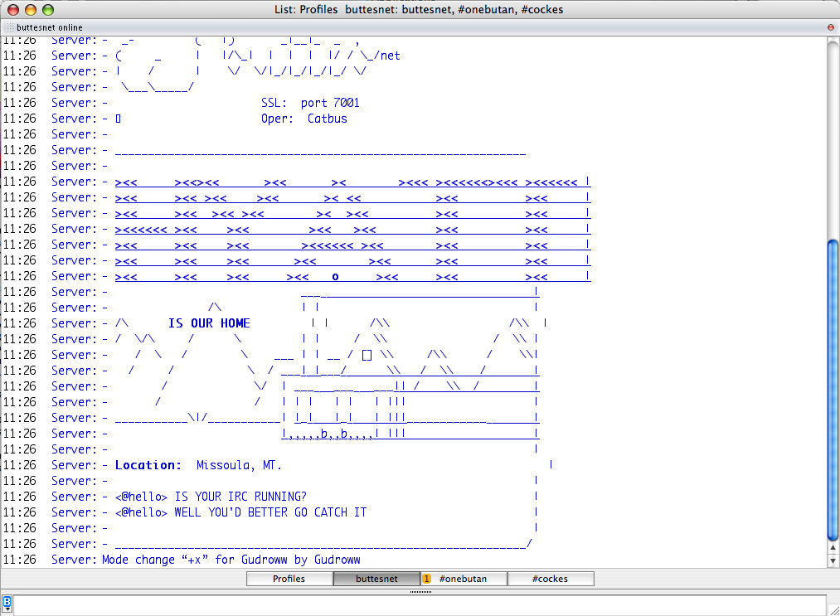Click the "buttesnet online" status text
This screenshot has width=840, height=616.
49,27
